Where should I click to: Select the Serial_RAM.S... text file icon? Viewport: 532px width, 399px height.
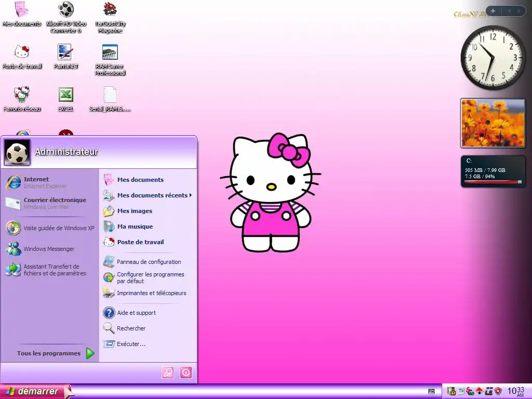(110, 99)
